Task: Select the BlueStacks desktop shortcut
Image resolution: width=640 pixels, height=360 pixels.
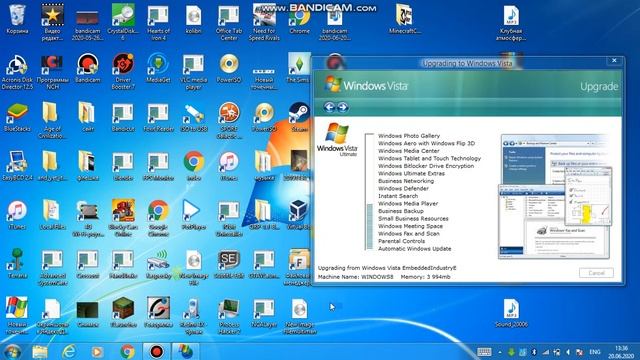Action: pos(17,117)
